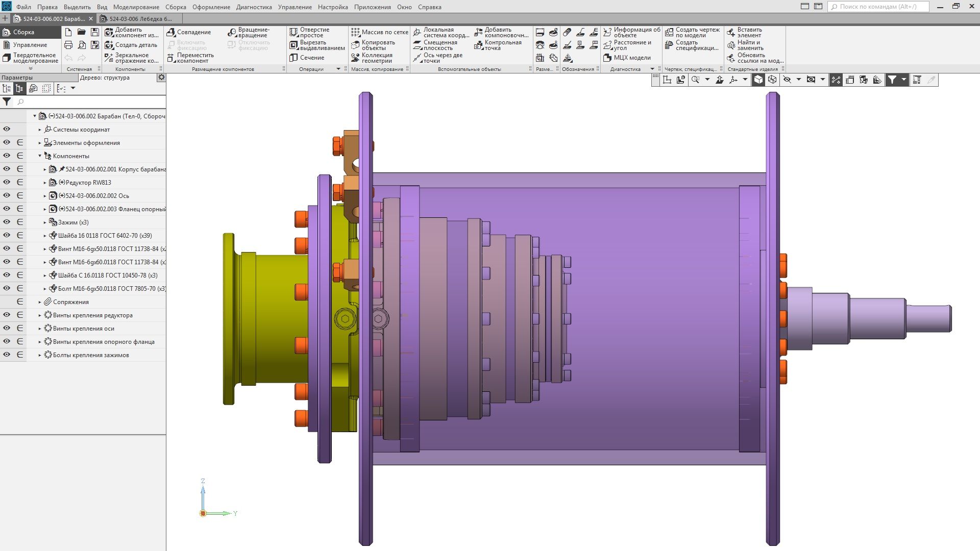This screenshot has height=551, width=980.
Task: Collapse the Компоненты tree node
Action: (40, 156)
